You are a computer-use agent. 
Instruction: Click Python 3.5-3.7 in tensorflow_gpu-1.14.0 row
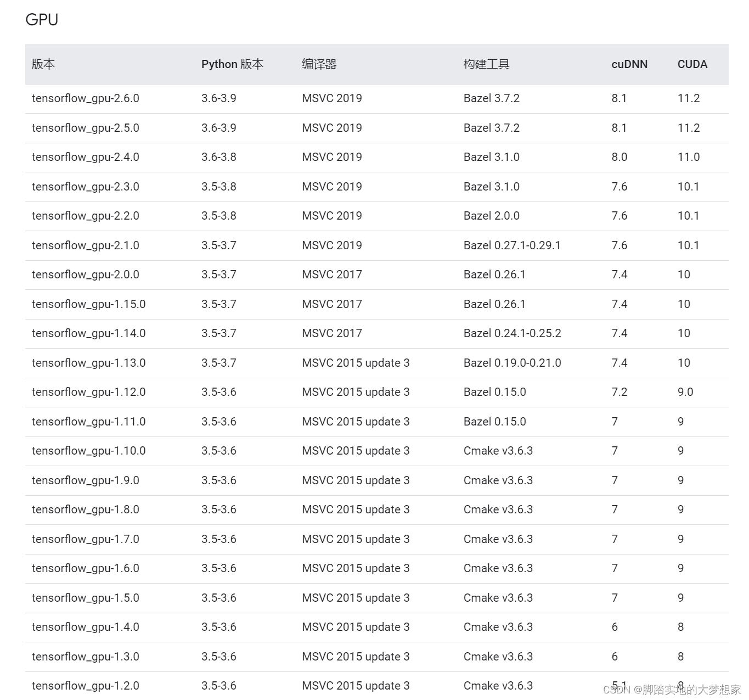point(219,333)
